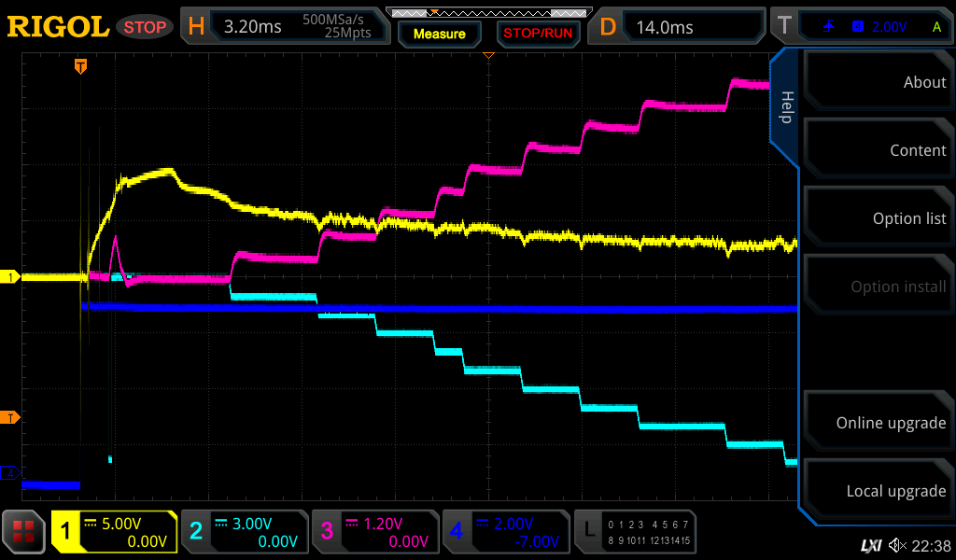956x560 pixels.
Task: Toggle channel 3 with 1.20V scale
Action: point(374,532)
